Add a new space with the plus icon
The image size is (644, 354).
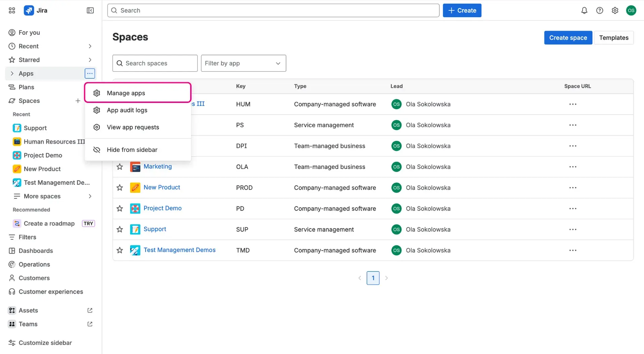click(77, 101)
